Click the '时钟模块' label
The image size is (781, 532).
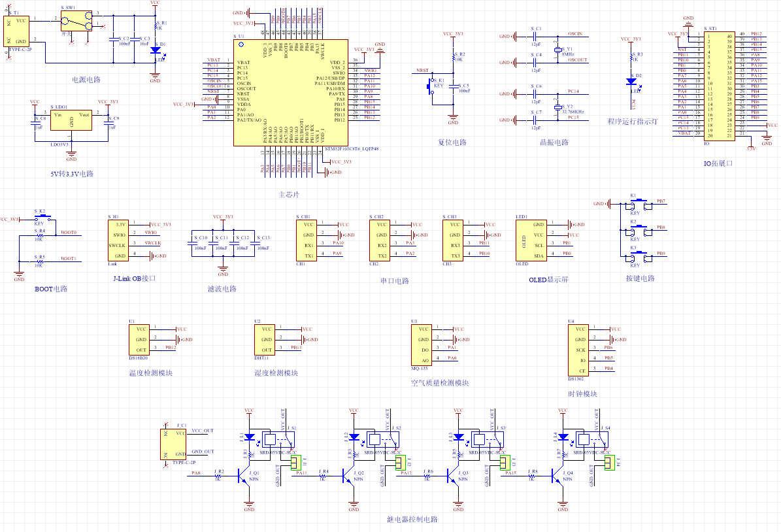coord(583,394)
